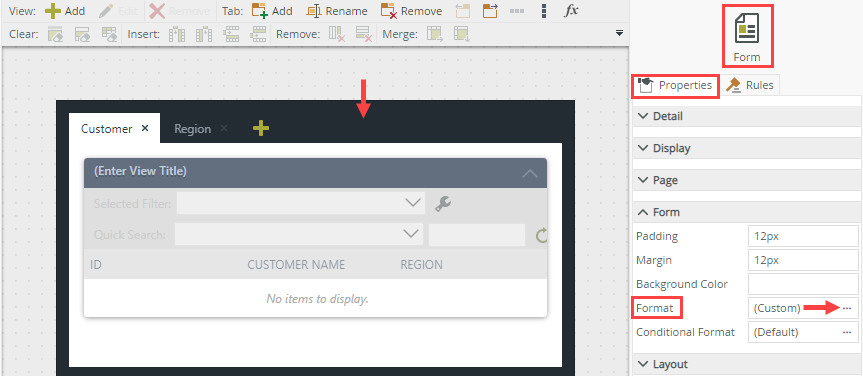The height and width of the screenshot is (376, 863).
Task: Move tab left using toolbar icon
Action: 463,10
